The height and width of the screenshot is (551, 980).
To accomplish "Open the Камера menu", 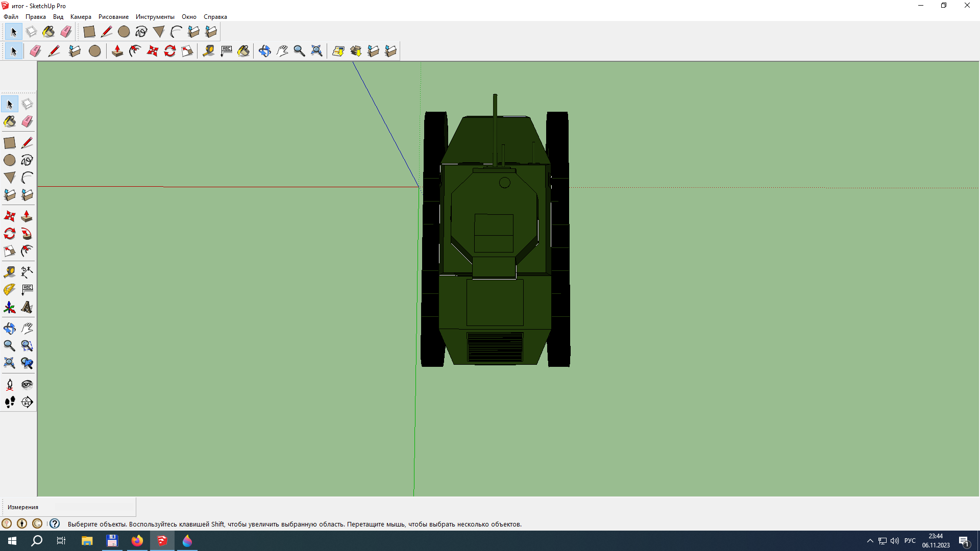I will point(81,17).
